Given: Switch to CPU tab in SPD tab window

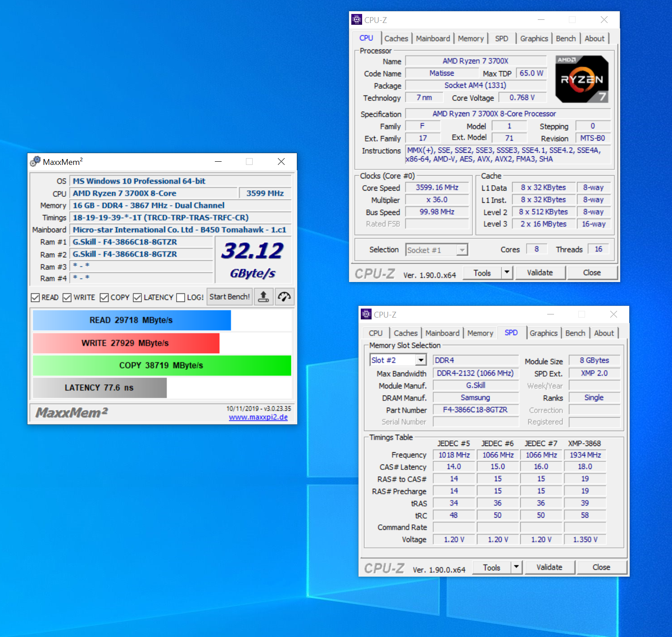Looking at the screenshot, I should click(x=376, y=333).
